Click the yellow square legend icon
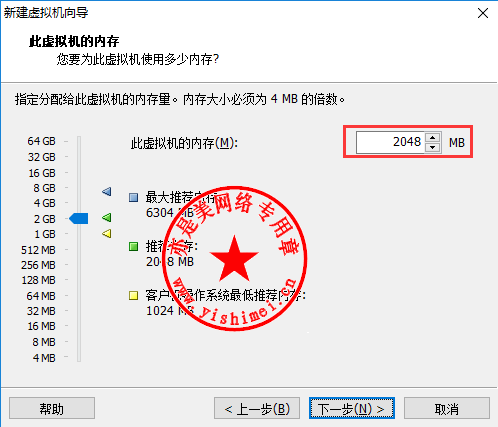Image resolution: width=498 pixels, height=427 pixels. click(x=133, y=296)
